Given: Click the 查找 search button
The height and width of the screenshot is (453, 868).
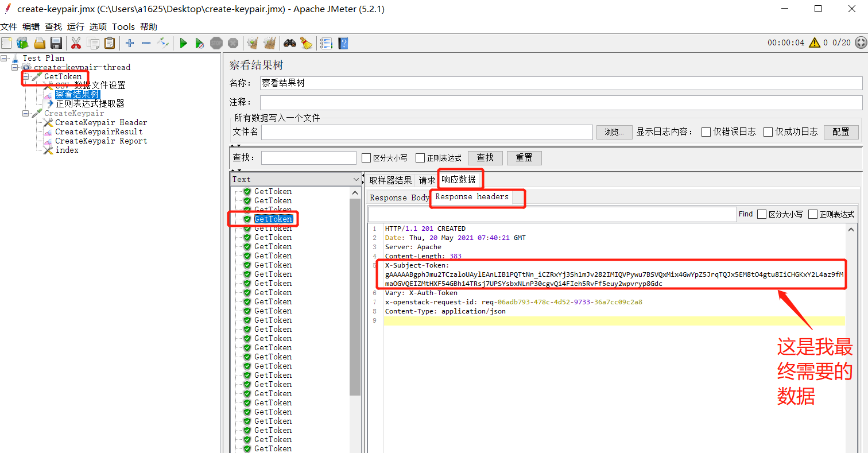Looking at the screenshot, I should (x=485, y=158).
